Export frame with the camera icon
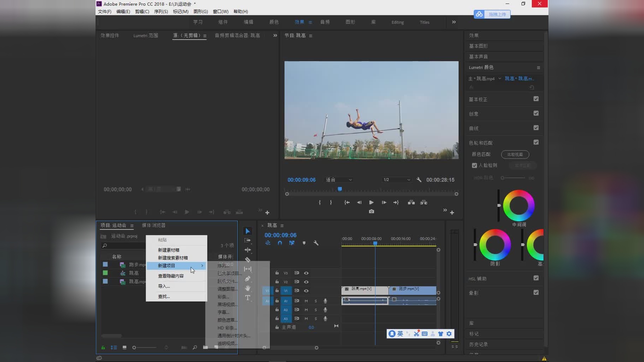The image size is (644, 362). point(371,211)
